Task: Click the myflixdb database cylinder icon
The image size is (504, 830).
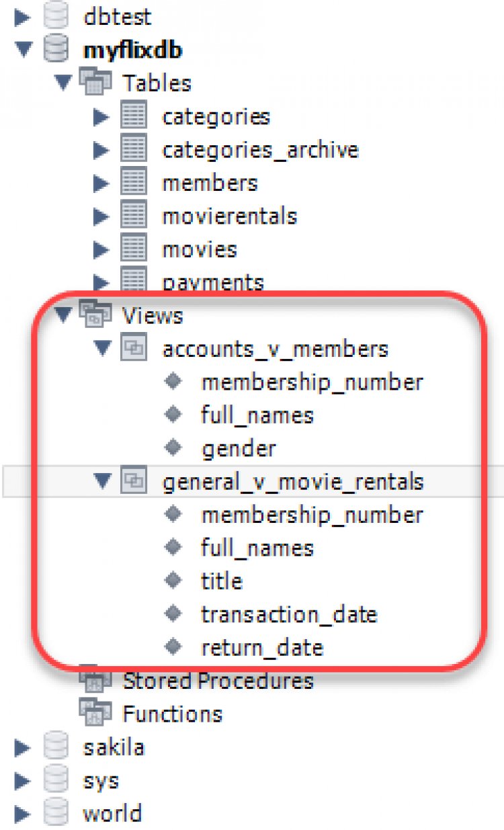Action: click(55, 50)
